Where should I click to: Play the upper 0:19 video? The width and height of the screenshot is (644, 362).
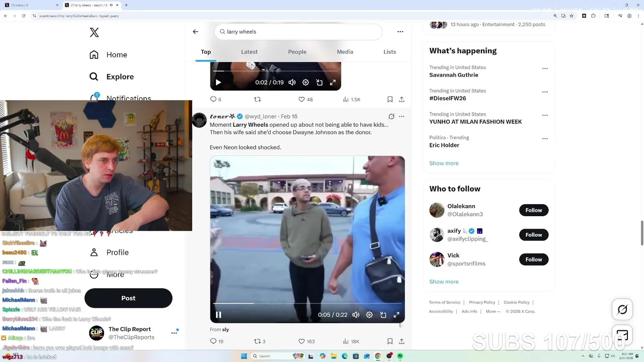click(x=218, y=82)
